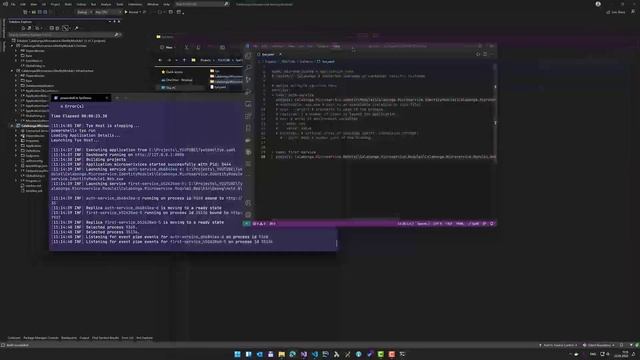Switch to the Error List tab
This screenshot has width=640, height=360.
coord(127,338)
